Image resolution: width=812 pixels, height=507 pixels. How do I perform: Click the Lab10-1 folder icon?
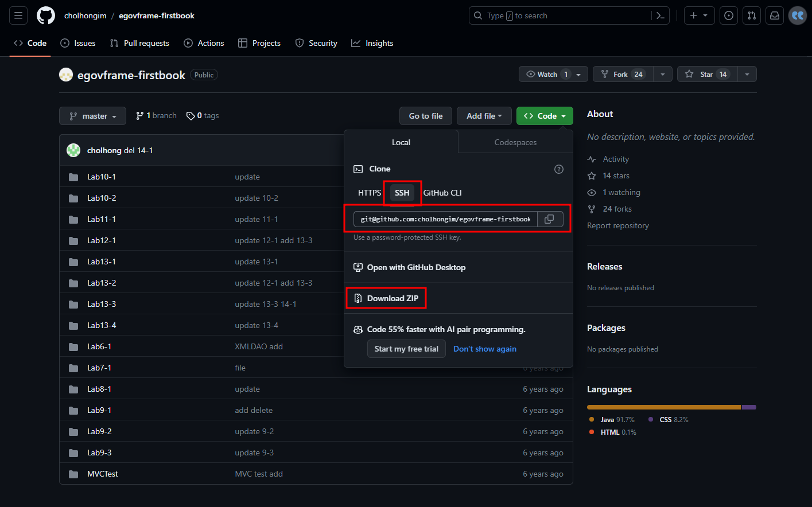click(73, 177)
